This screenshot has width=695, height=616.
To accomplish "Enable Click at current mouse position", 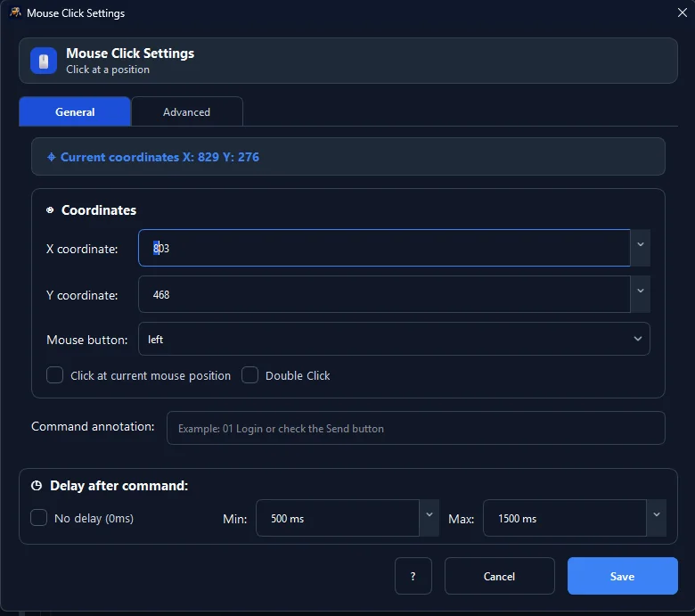I will click(54, 375).
